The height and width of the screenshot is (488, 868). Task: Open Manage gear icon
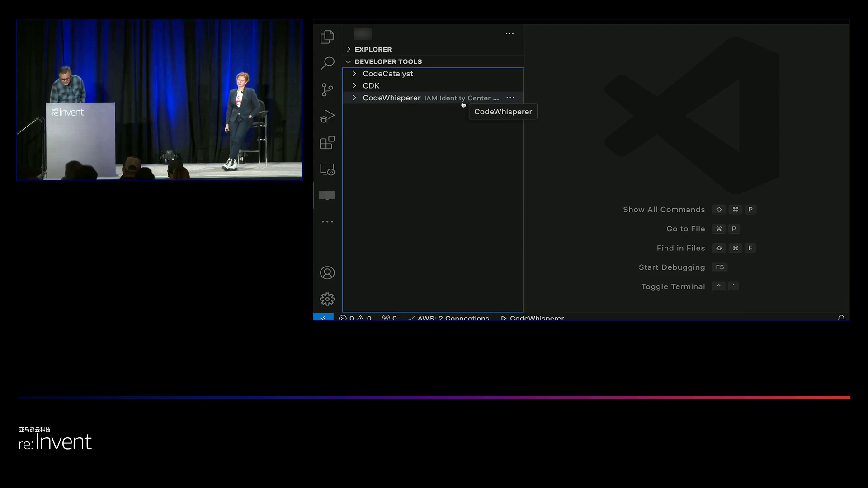pos(327,299)
